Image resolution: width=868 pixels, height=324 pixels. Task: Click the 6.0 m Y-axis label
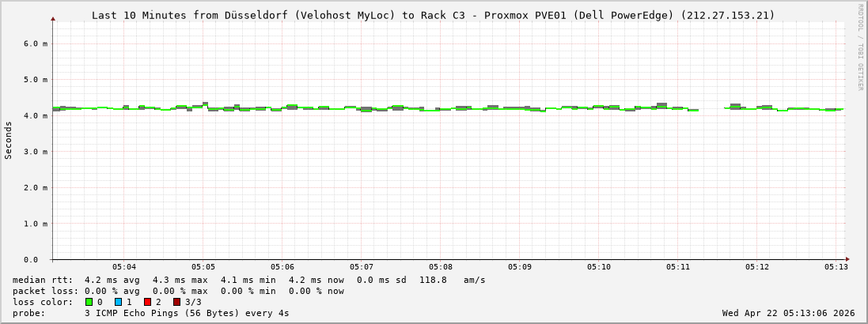click(35, 43)
